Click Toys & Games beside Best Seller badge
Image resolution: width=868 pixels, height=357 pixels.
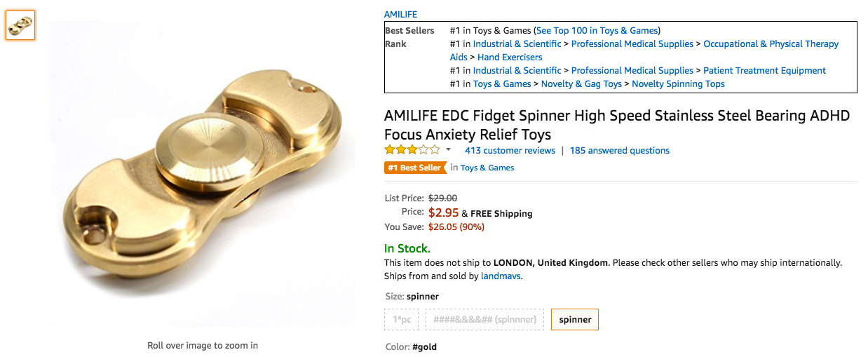pyautogui.click(x=487, y=168)
